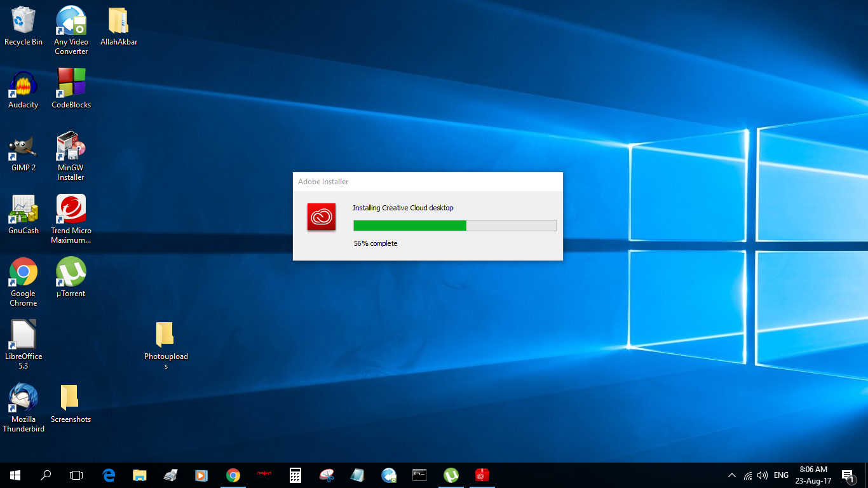
Task: Click the "56% complete" status text
Action: click(376, 243)
